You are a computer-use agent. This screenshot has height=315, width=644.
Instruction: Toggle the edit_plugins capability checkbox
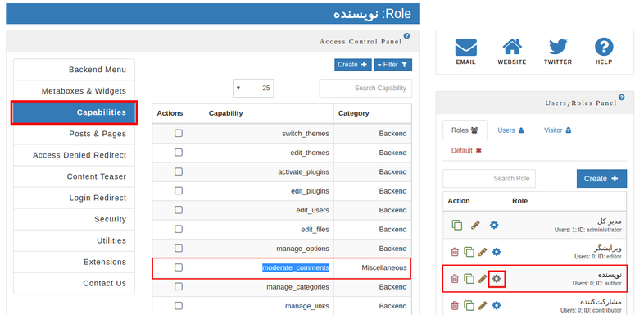179,191
